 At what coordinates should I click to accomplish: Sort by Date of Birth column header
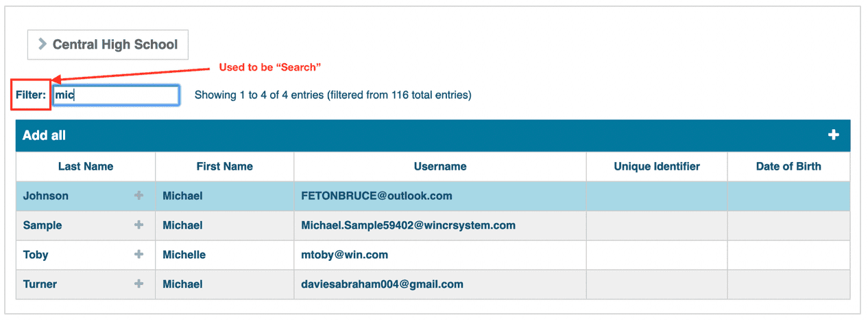pyautogui.click(x=788, y=166)
